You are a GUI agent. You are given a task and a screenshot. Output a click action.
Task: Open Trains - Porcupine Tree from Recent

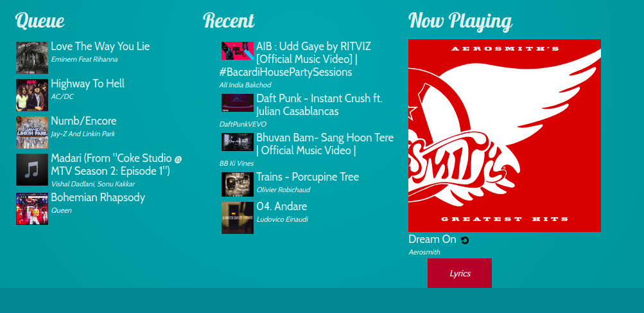[x=308, y=177]
